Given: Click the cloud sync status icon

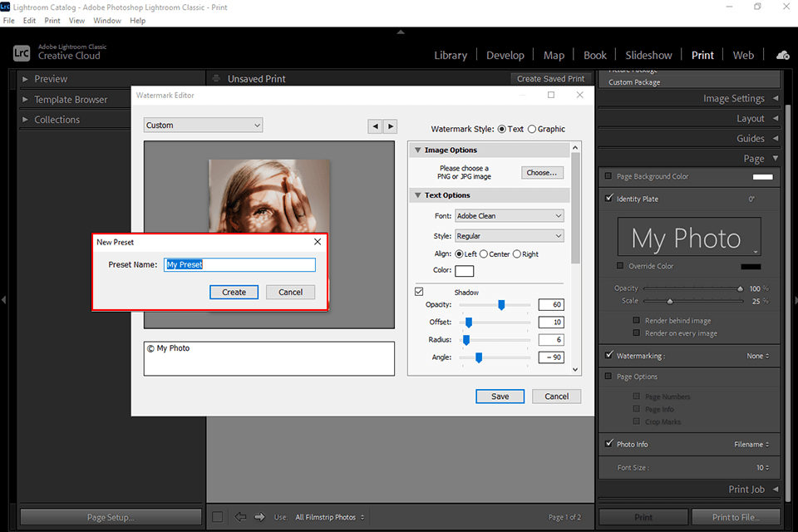Looking at the screenshot, I should (x=782, y=55).
